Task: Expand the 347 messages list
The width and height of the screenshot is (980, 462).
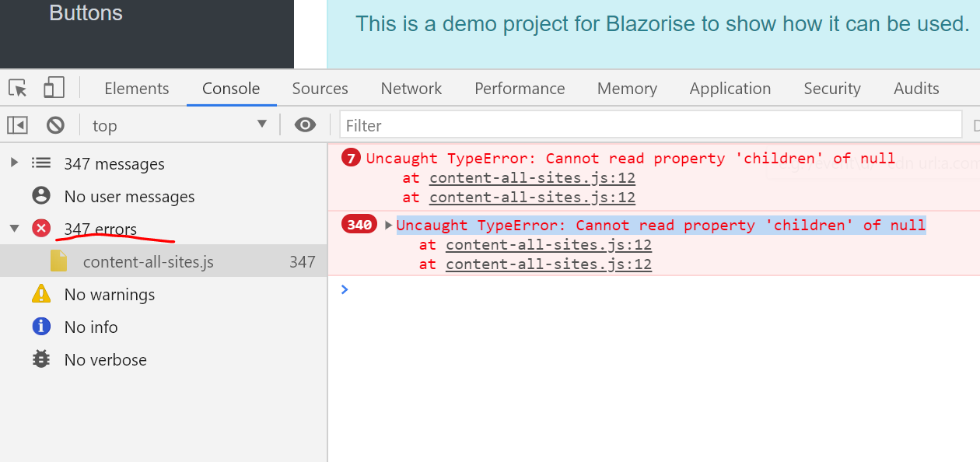Action: click(13, 163)
